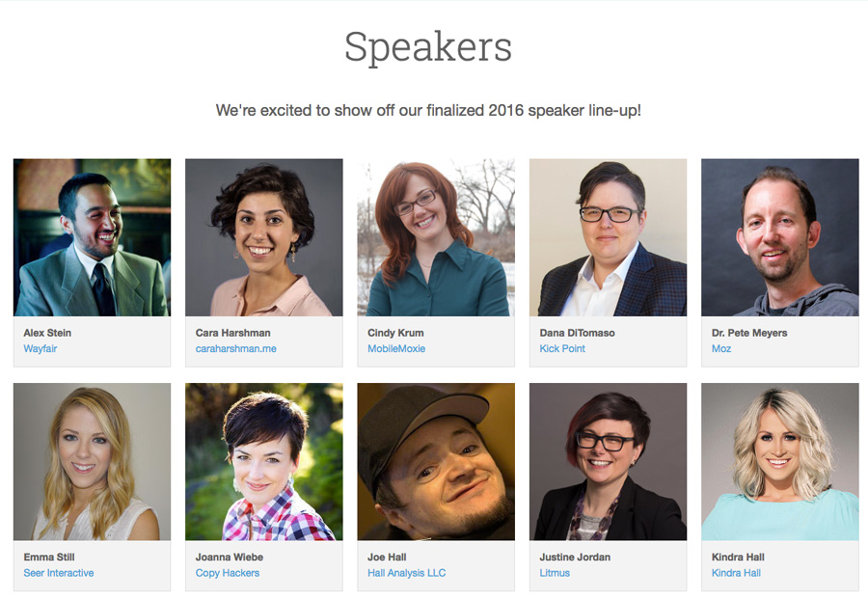This screenshot has width=868, height=599.
Task: Visit the Seer Interactive link
Action: [58, 573]
